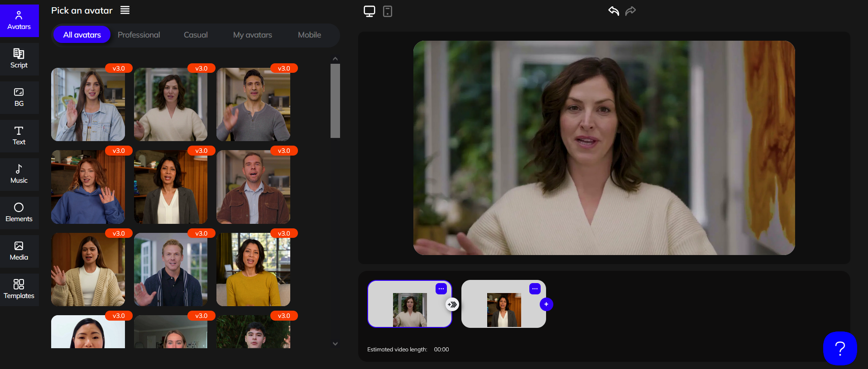Screen dimensions: 868x369
Task: Select the My avatars tab
Action: click(x=253, y=35)
